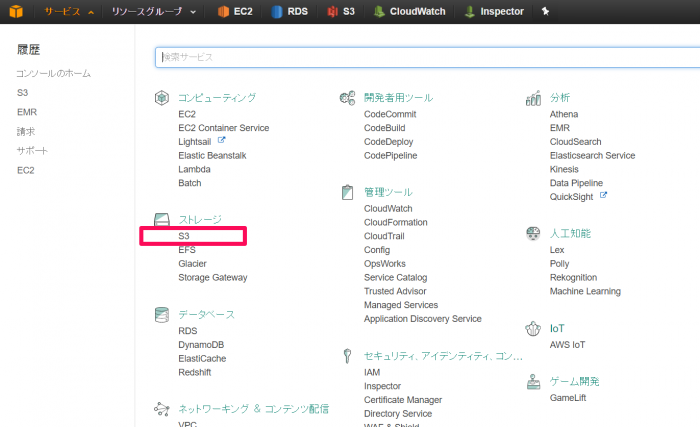Open GameLift service
The height and width of the screenshot is (427, 700).
[x=568, y=398]
